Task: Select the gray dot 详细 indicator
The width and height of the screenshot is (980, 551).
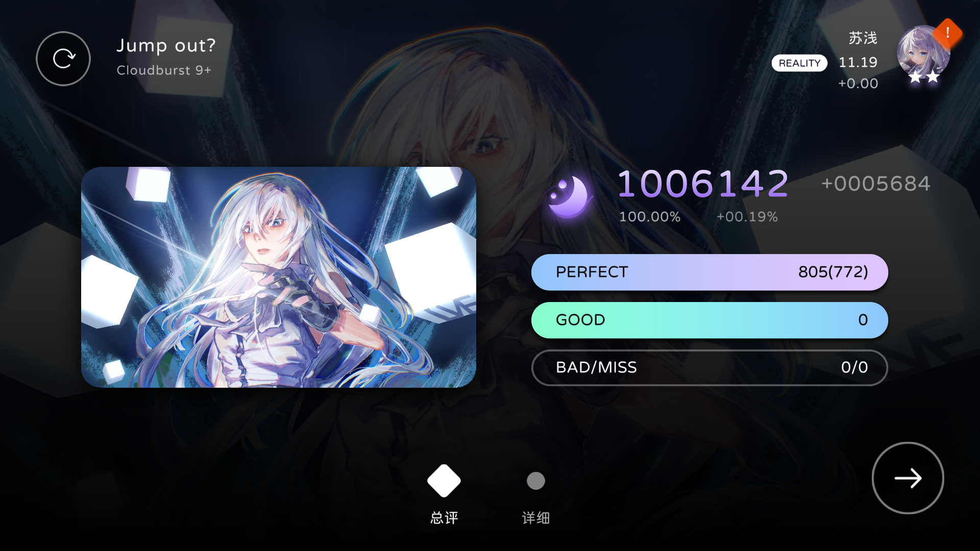Action: coord(536,481)
